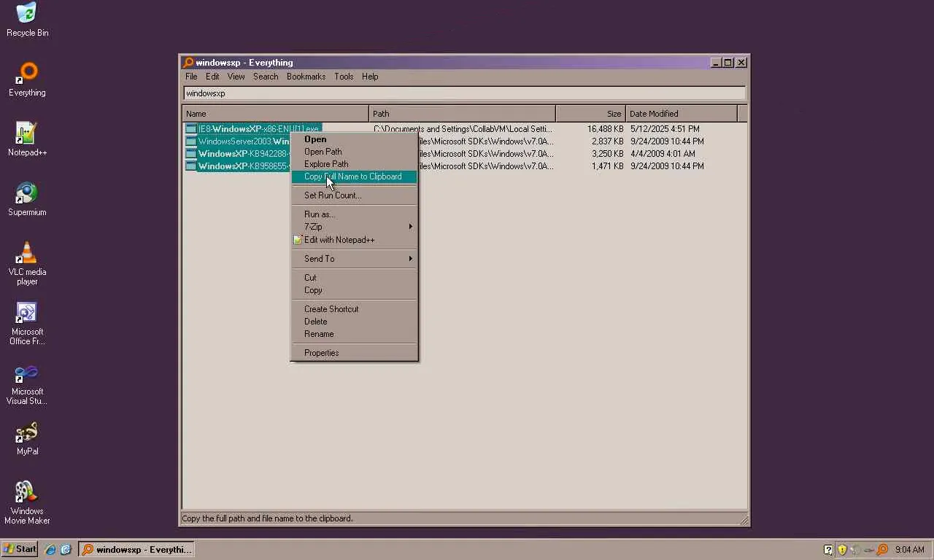
Task: Click the 4/4/2009 4:01 AM date cell
Action: click(663, 154)
